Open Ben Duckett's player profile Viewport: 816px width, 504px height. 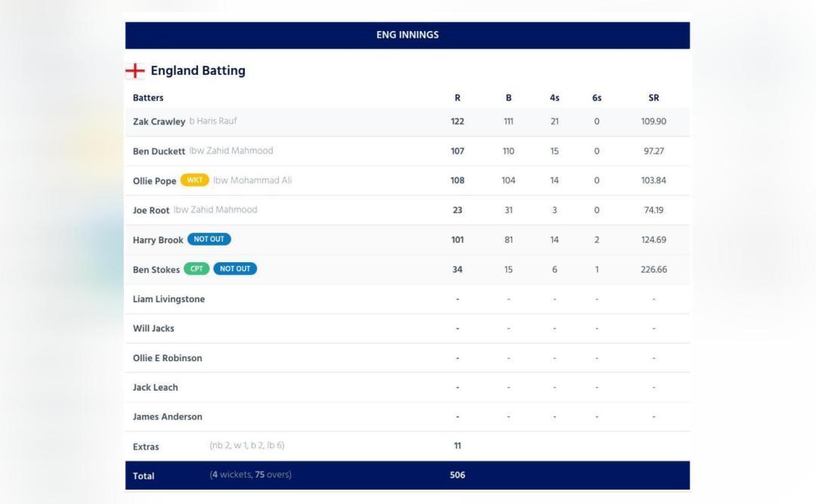pyautogui.click(x=157, y=150)
